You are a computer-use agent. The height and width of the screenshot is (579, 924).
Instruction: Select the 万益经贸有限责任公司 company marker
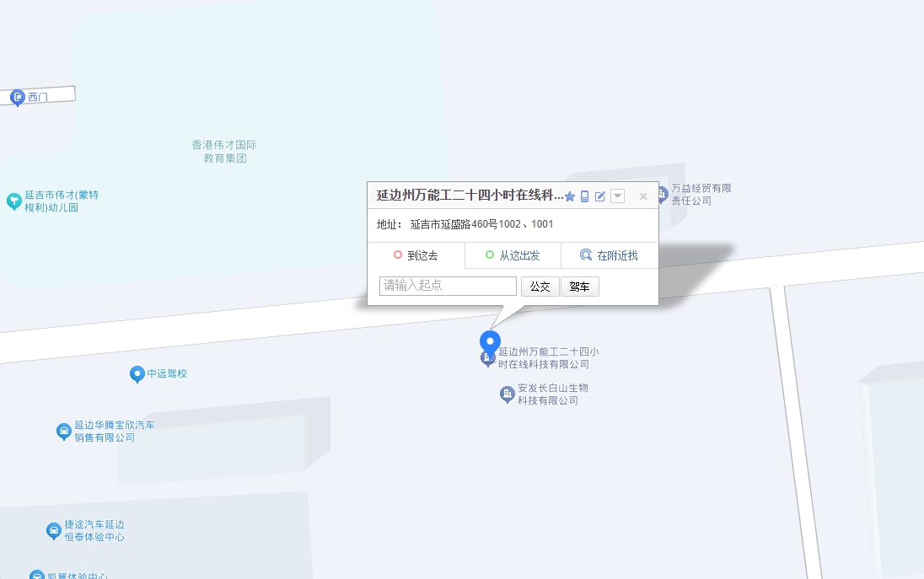click(661, 194)
